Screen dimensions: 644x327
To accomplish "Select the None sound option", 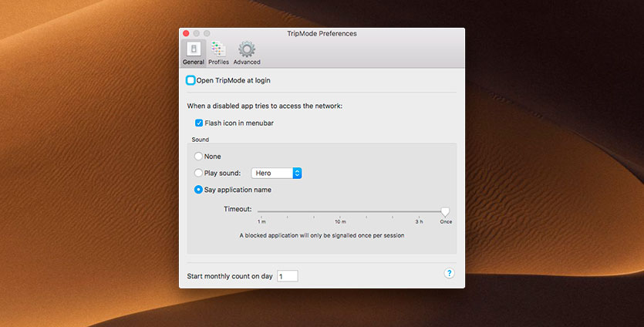I will click(199, 157).
